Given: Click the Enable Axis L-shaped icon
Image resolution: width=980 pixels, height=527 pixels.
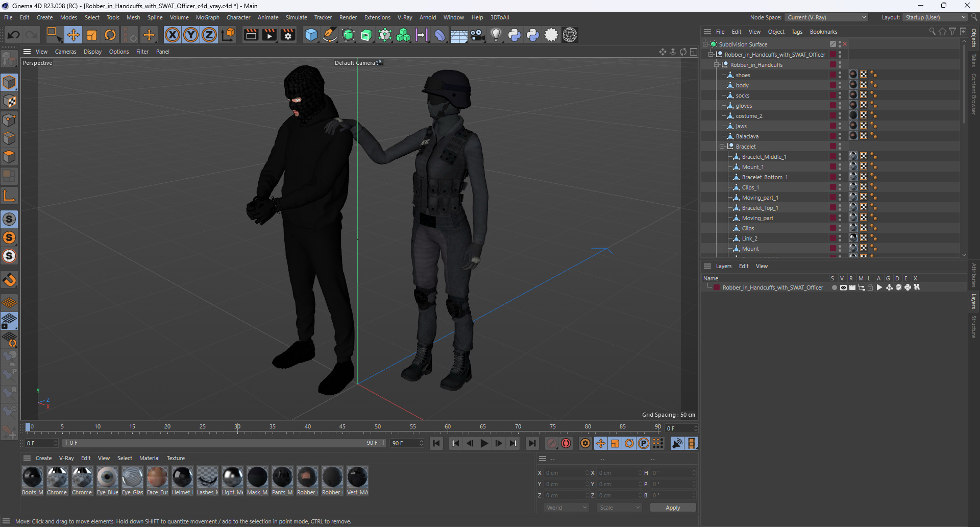Looking at the screenshot, I should click(9, 196).
